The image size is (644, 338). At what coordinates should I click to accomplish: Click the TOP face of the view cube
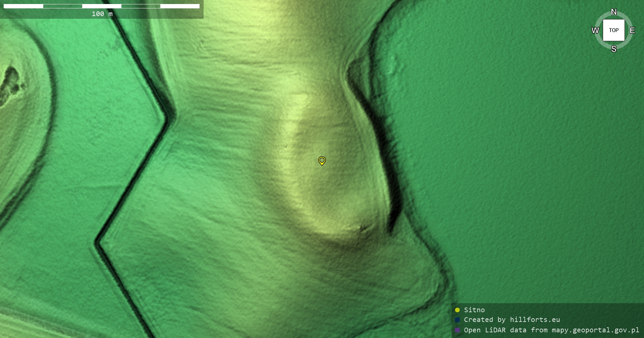614,30
